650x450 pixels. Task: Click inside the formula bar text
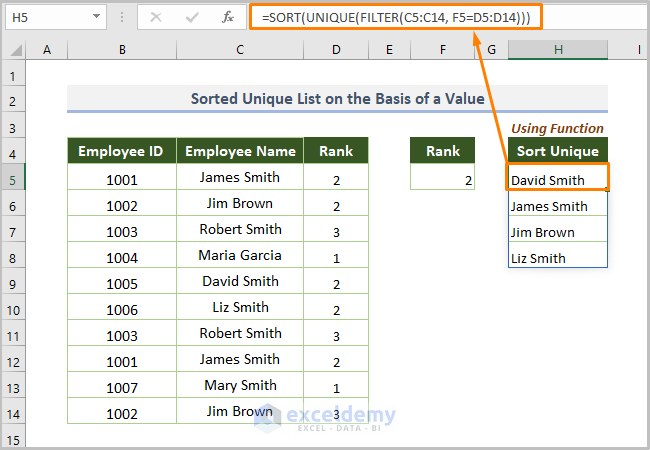point(450,17)
